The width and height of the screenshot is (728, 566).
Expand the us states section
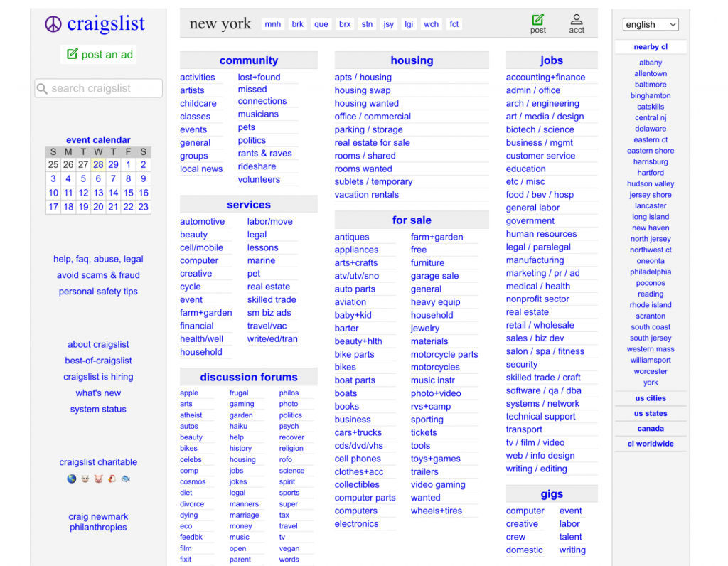click(x=650, y=413)
